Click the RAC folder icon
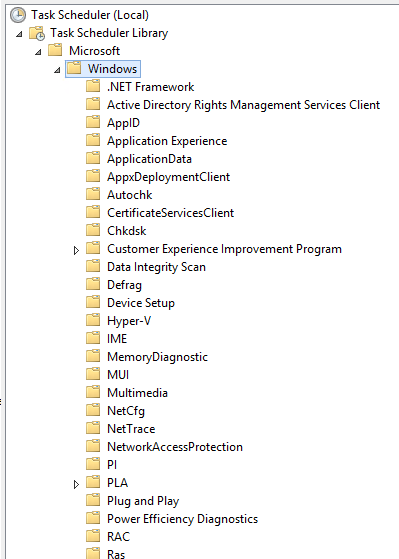 point(93,536)
